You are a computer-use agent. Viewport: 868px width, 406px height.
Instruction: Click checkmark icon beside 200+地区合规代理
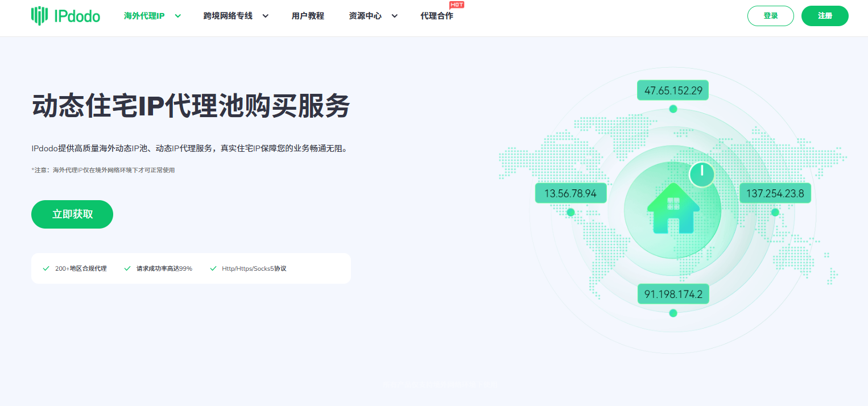pyautogui.click(x=46, y=268)
